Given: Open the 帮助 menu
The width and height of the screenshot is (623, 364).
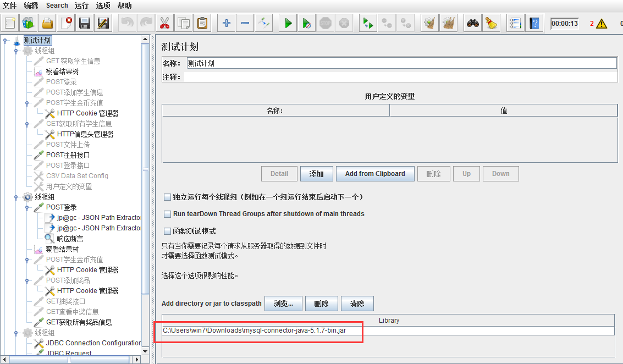Looking at the screenshot, I should coord(124,5).
